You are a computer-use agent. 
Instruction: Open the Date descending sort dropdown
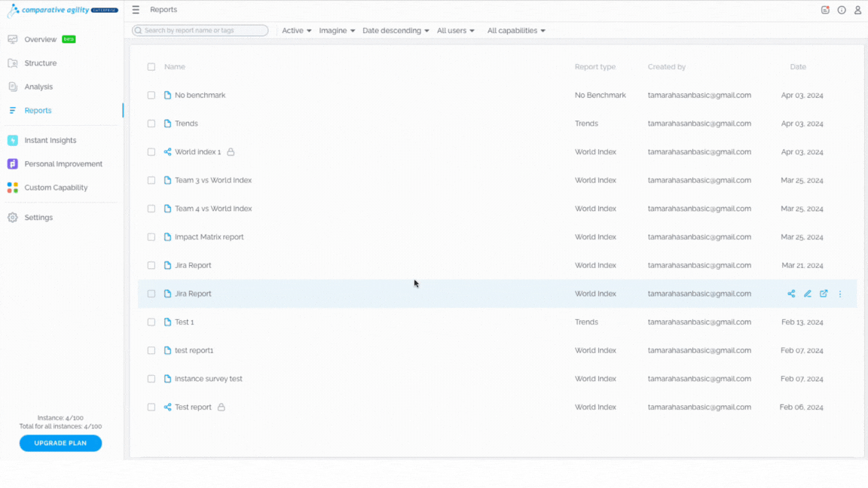click(396, 30)
